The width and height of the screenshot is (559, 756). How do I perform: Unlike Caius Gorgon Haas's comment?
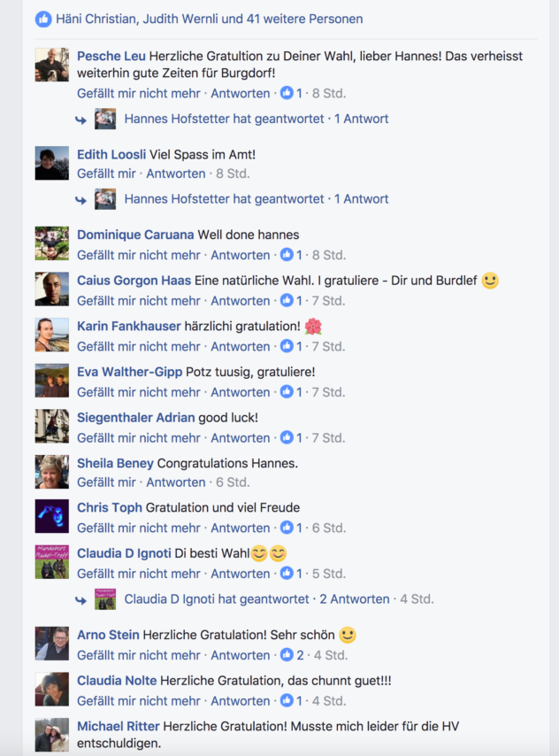point(138,301)
